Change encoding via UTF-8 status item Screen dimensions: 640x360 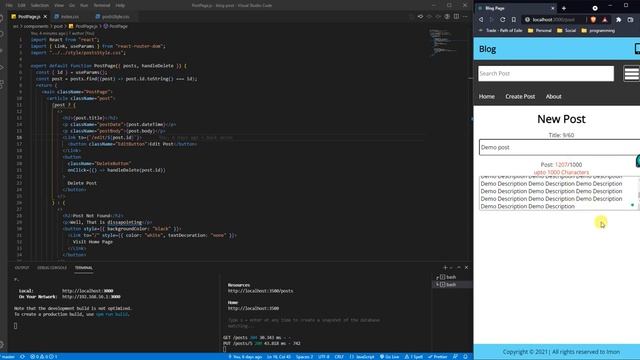[324, 357]
